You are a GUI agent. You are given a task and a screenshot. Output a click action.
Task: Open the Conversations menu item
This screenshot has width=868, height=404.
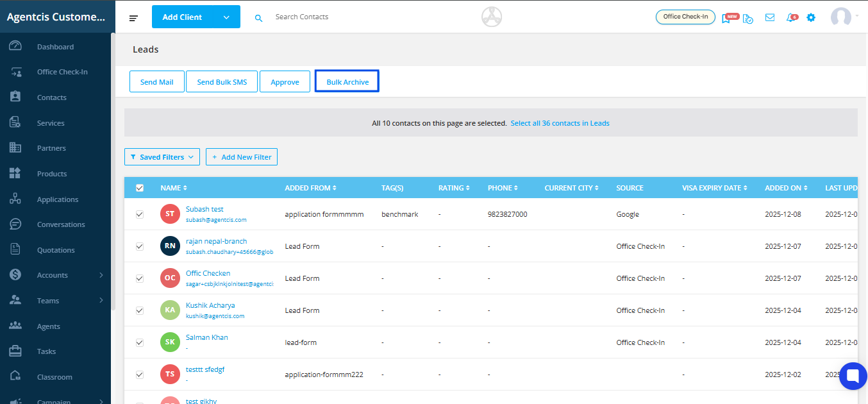[x=61, y=224]
